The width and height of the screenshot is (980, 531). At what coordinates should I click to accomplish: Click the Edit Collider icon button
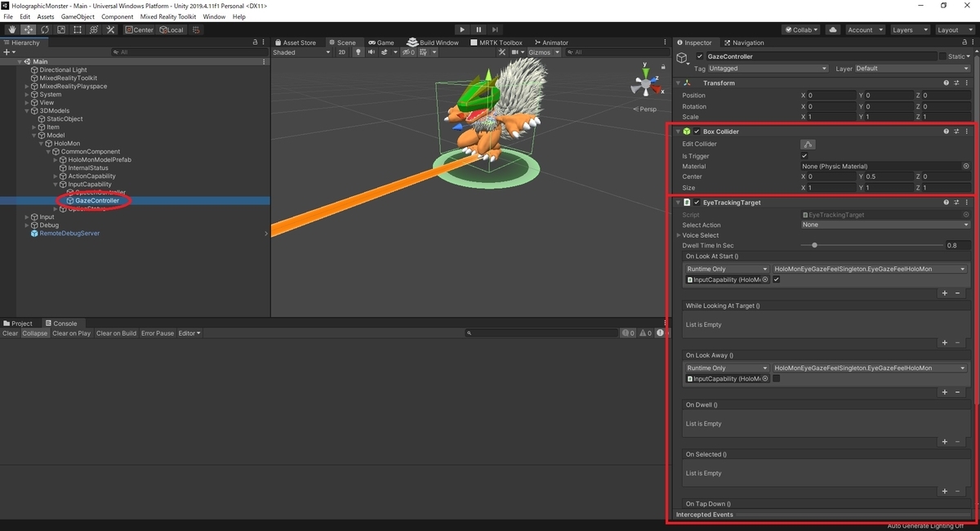click(x=808, y=144)
